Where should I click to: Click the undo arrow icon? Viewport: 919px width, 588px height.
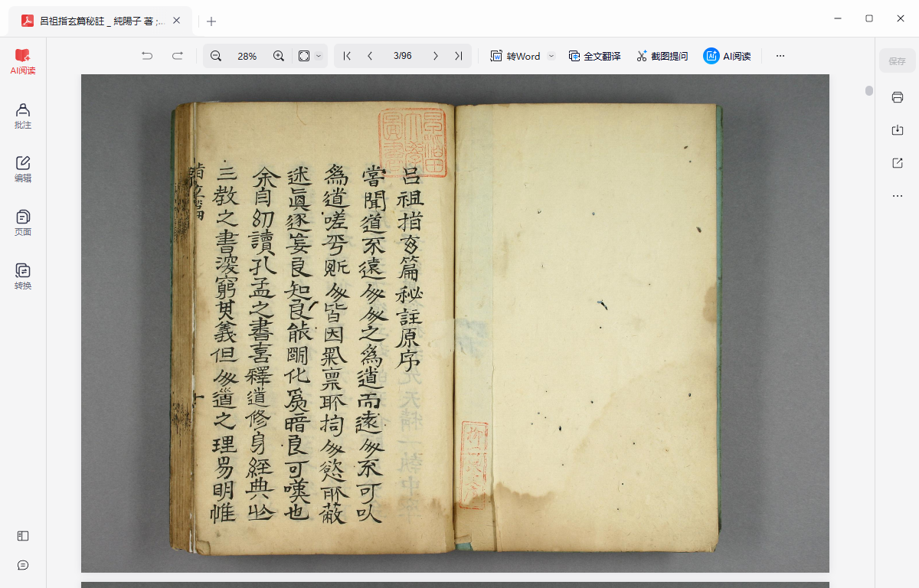pyautogui.click(x=147, y=56)
